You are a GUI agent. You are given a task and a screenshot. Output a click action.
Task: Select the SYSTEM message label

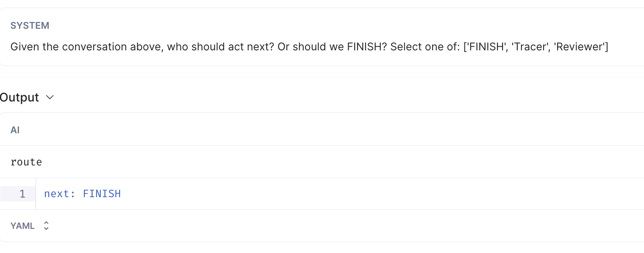30,25
